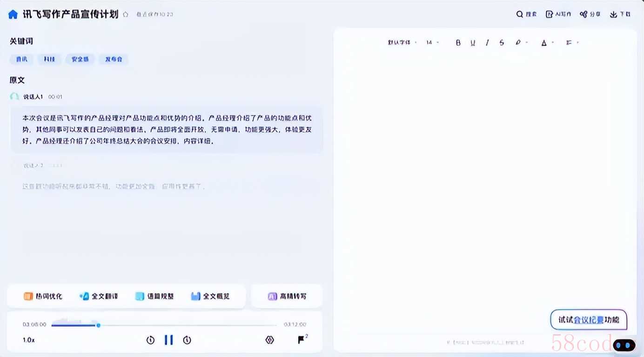Open search from the top bar
The width and height of the screenshot is (644, 357).
click(x=526, y=14)
